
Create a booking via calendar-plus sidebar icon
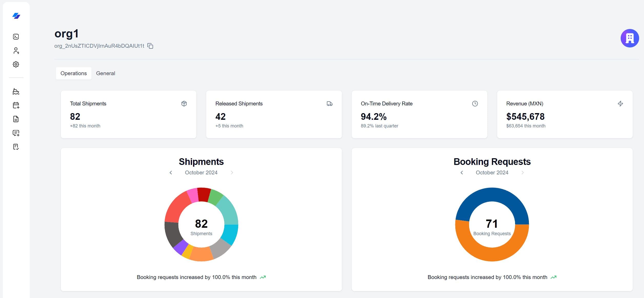16,105
